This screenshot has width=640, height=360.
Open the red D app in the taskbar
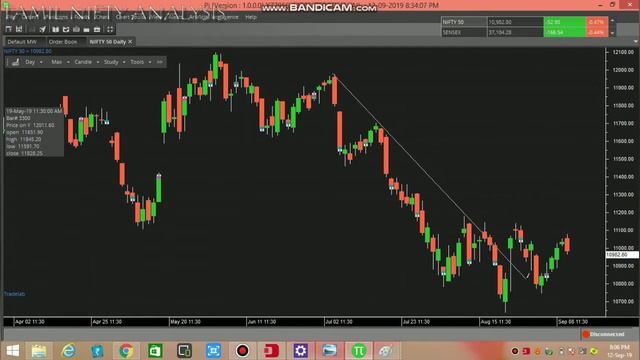point(271,351)
